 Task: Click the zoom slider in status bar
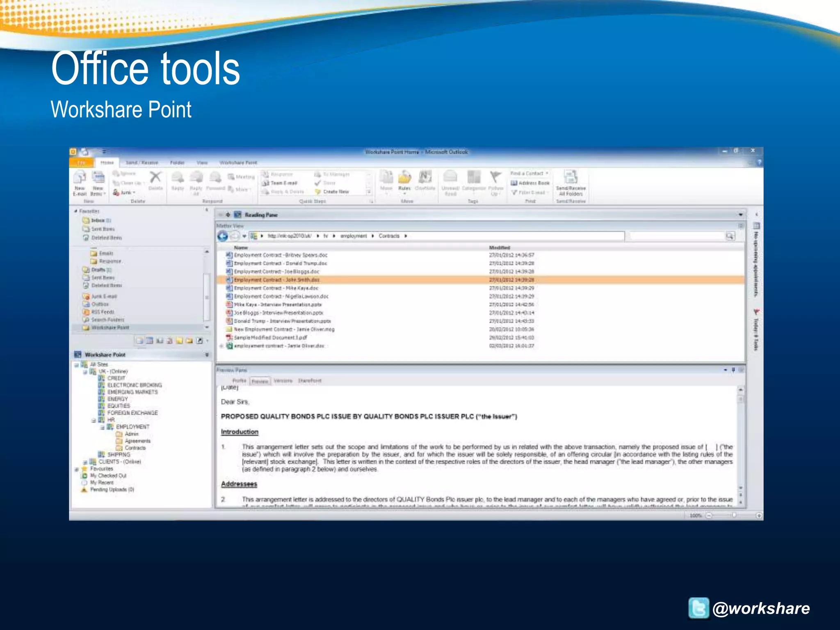click(x=734, y=516)
